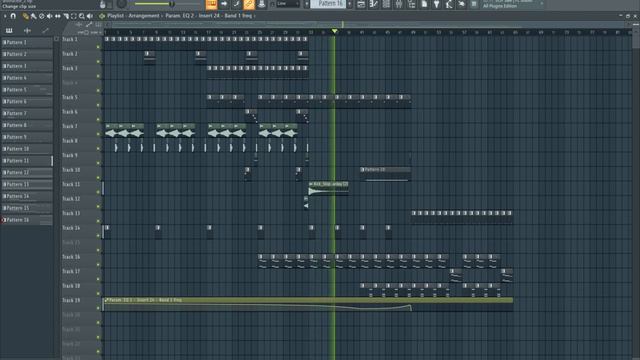
Task: Click the green playhead marker on the timeline
Action: pyautogui.click(x=334, y=31)
